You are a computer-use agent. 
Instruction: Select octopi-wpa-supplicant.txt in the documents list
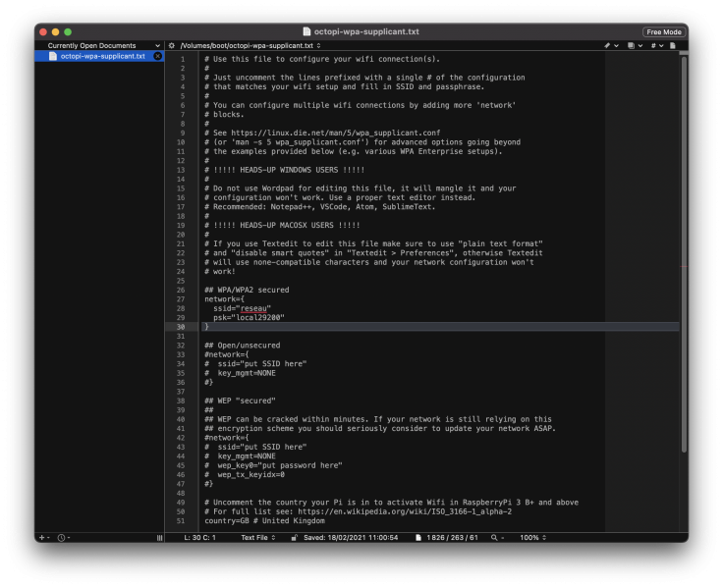pos(99,56)
